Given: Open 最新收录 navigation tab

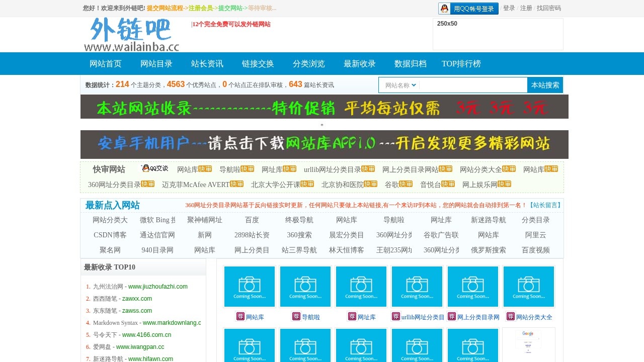Looking at the screenshot, I should (x=360, y=64).
